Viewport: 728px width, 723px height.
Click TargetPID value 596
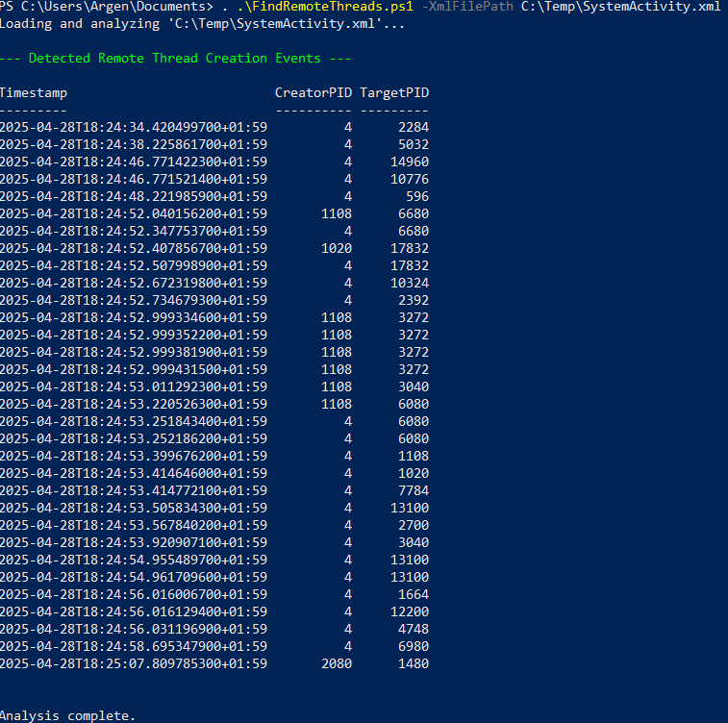tap(417, 196)
